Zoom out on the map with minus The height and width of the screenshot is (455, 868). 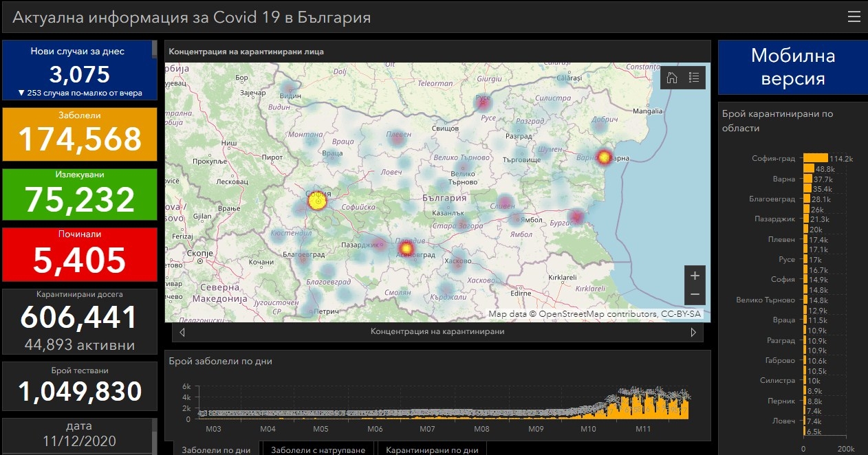695,295
